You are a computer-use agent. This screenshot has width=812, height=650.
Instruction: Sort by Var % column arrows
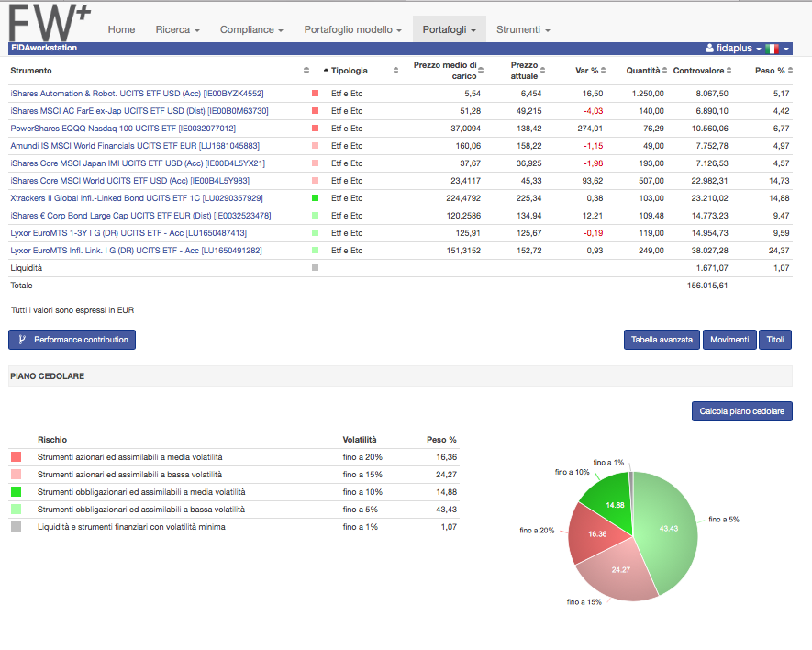(604, 71)
